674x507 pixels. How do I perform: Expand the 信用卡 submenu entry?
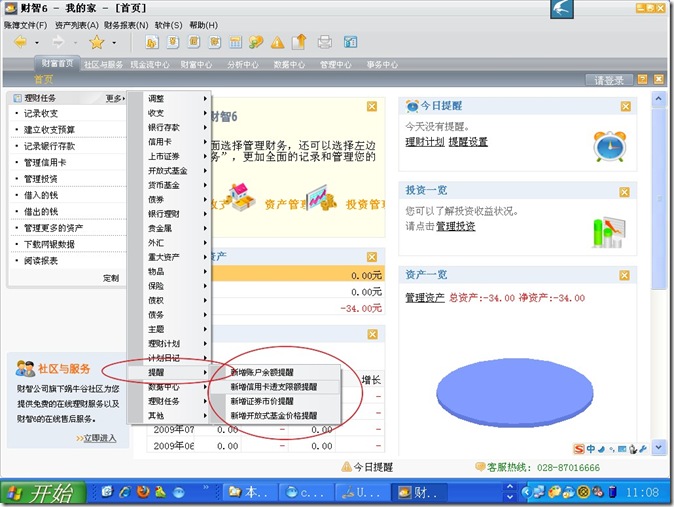point(177,142)
